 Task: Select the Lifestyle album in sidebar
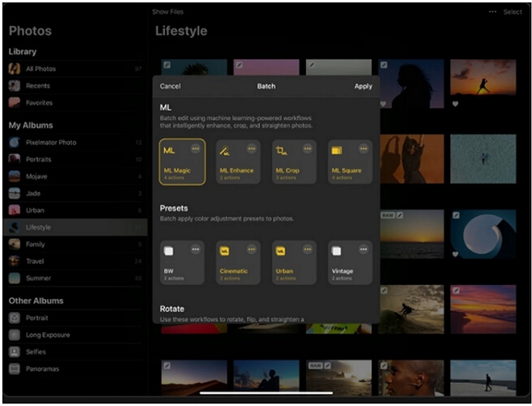[x=75, y=227]
